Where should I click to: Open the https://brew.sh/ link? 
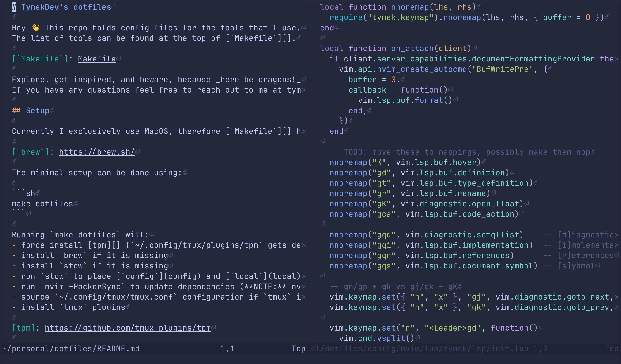pos(97,152)
